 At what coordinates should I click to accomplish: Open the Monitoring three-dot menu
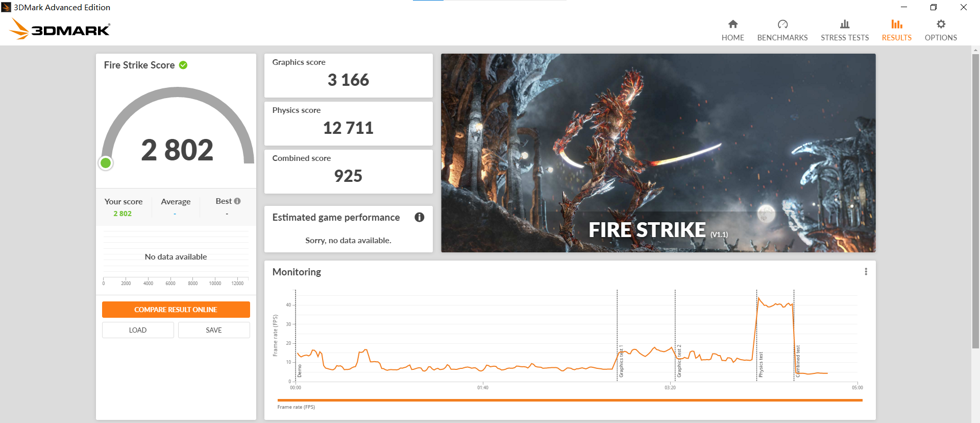coord(866,272)
